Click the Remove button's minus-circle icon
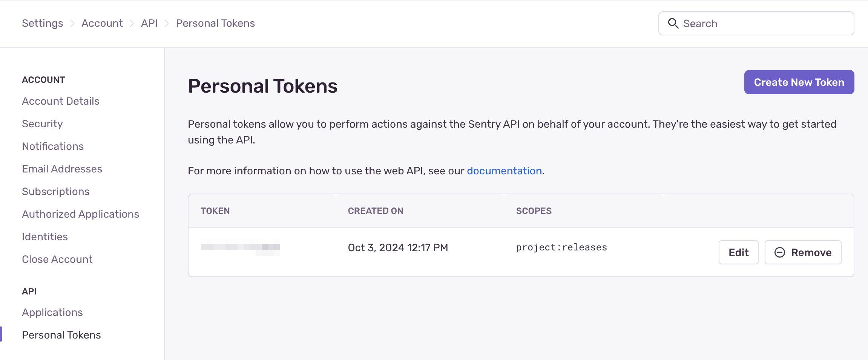 tap(779, 252)
